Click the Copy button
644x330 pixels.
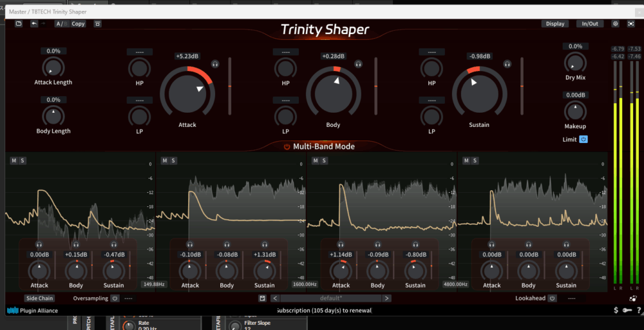pyautogui.click(x=78, y=24)
